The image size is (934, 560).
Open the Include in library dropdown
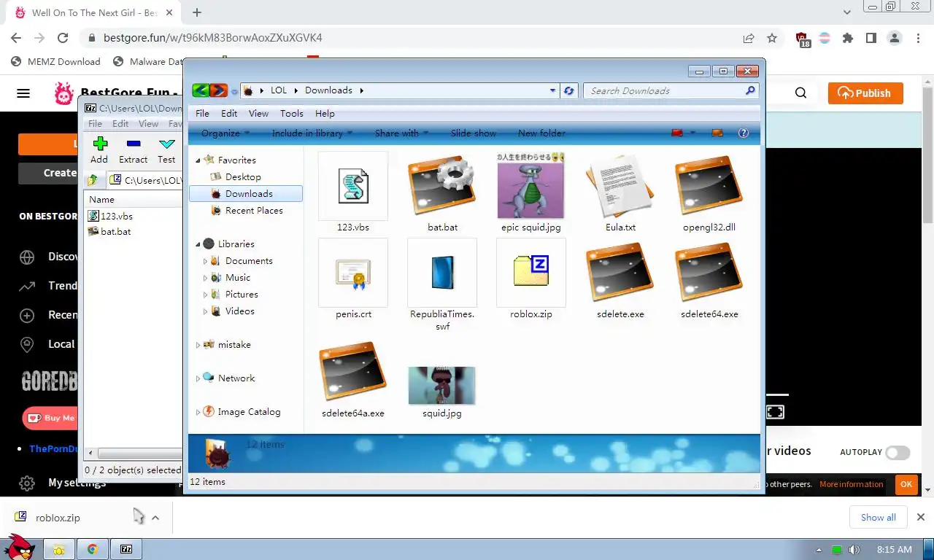pos(312,133)
